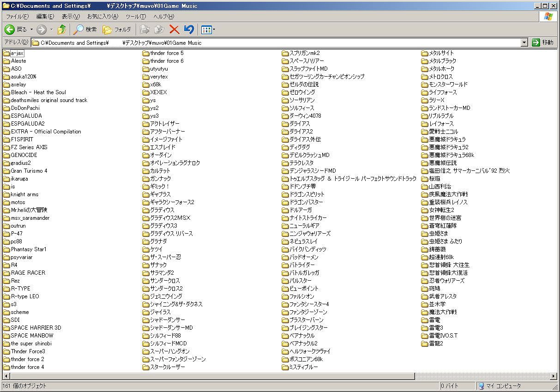Select the thnder force 5 folder icon
The image size is (560, 392).
(x=145, y=53)
